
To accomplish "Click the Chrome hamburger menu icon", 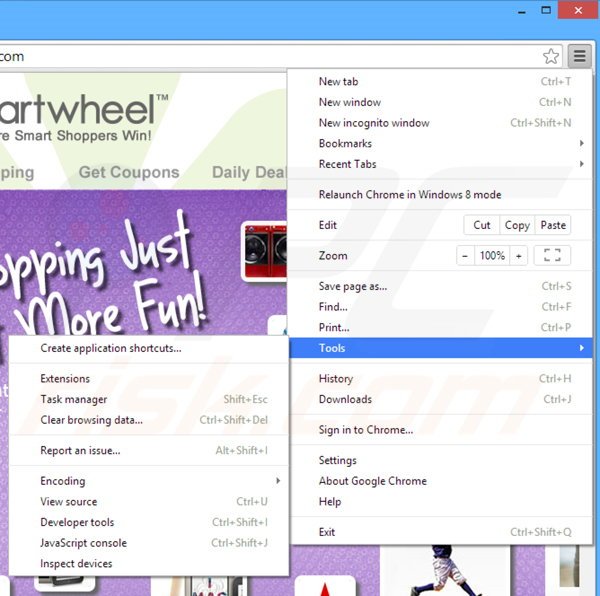I will [x=579, y=56].
